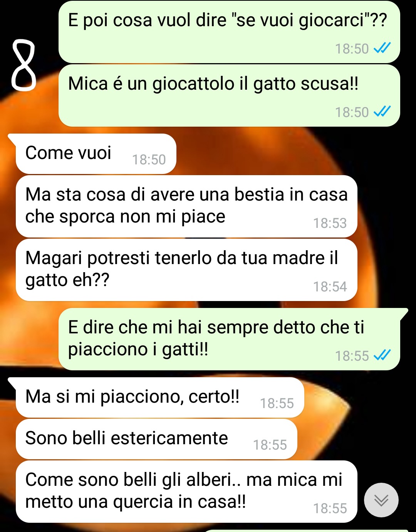Select message "Sono belli estericamente"
This screenshot has height=532, width=416.
(x=156, y=439)
